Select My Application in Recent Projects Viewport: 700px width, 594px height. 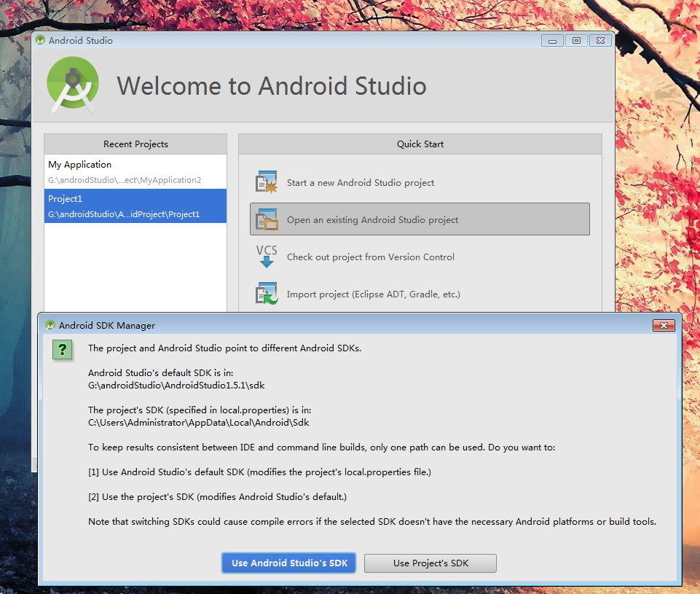point(135,171)
